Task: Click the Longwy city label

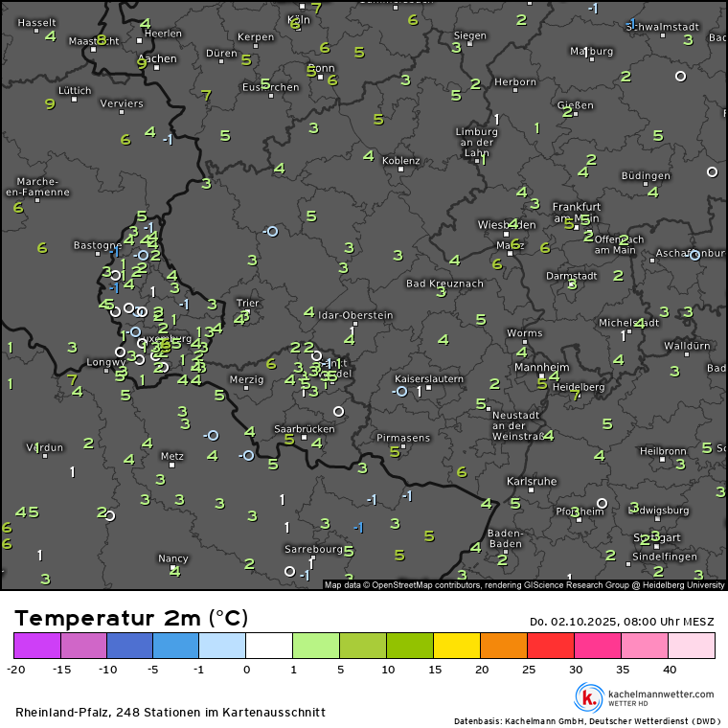Action: [106, 362]
